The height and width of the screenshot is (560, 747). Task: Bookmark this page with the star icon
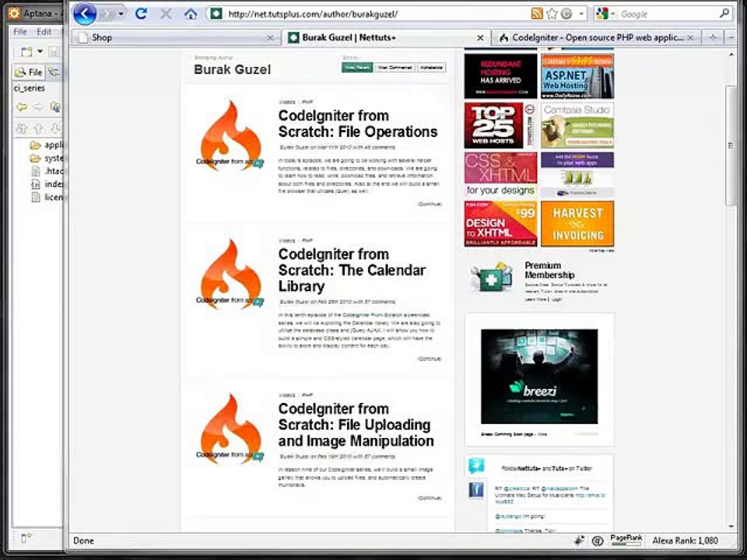[x=552, y=14]
